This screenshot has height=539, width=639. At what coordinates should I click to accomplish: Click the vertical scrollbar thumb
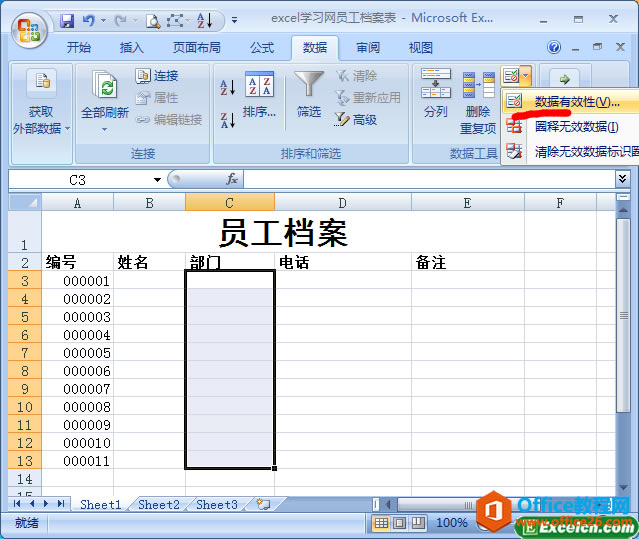[x=623, y=315]
